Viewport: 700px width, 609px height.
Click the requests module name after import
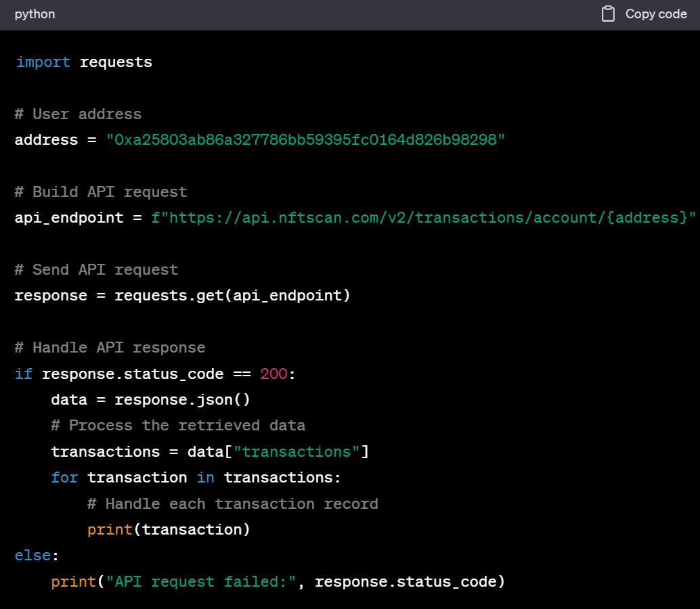116,62
